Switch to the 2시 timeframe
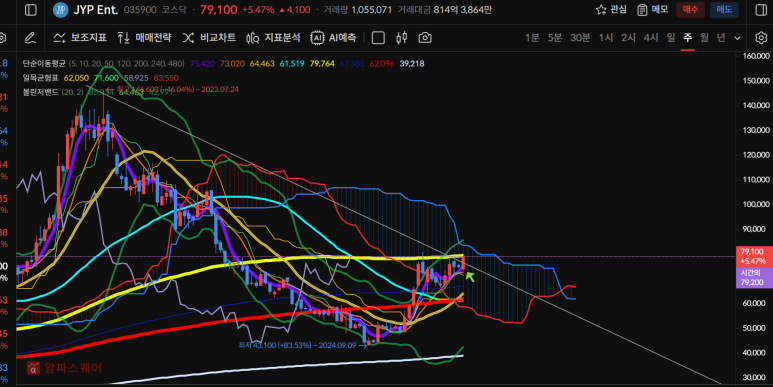 click(628, 38)
